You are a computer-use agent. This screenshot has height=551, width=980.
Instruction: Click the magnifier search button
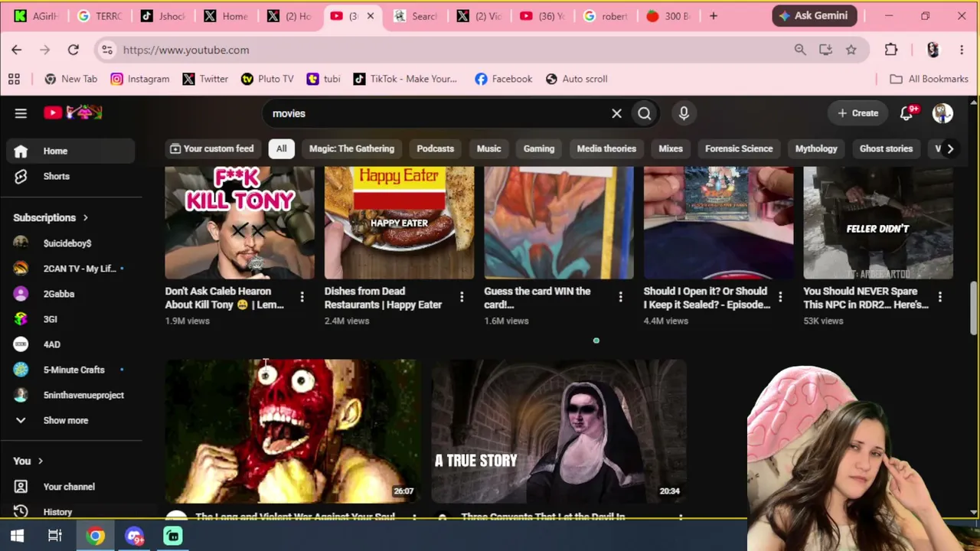coord(645,113)
